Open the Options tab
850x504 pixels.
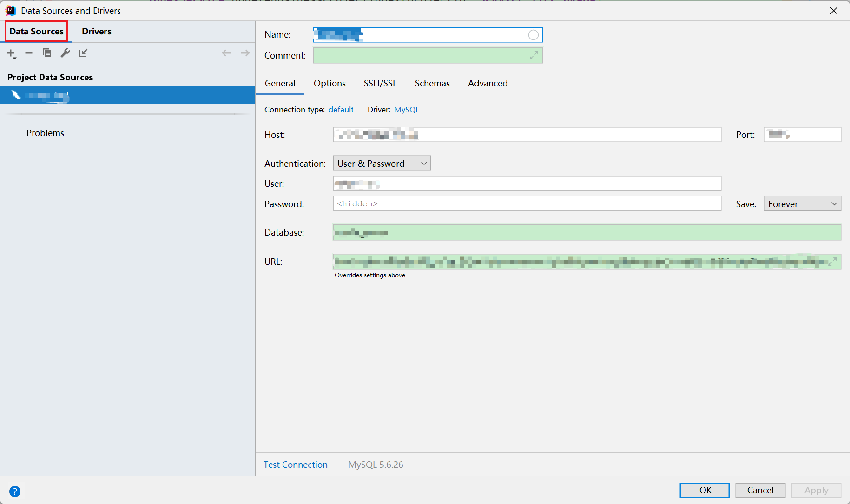[x=329, y=83]
